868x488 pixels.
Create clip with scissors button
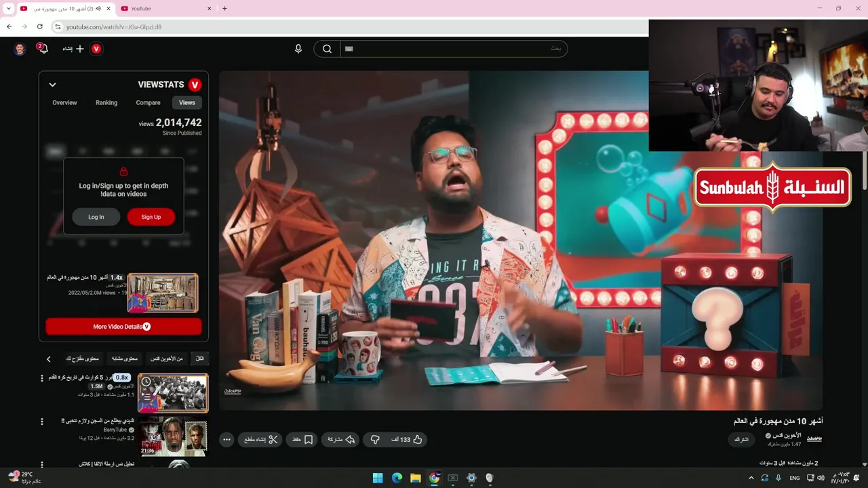260,439
